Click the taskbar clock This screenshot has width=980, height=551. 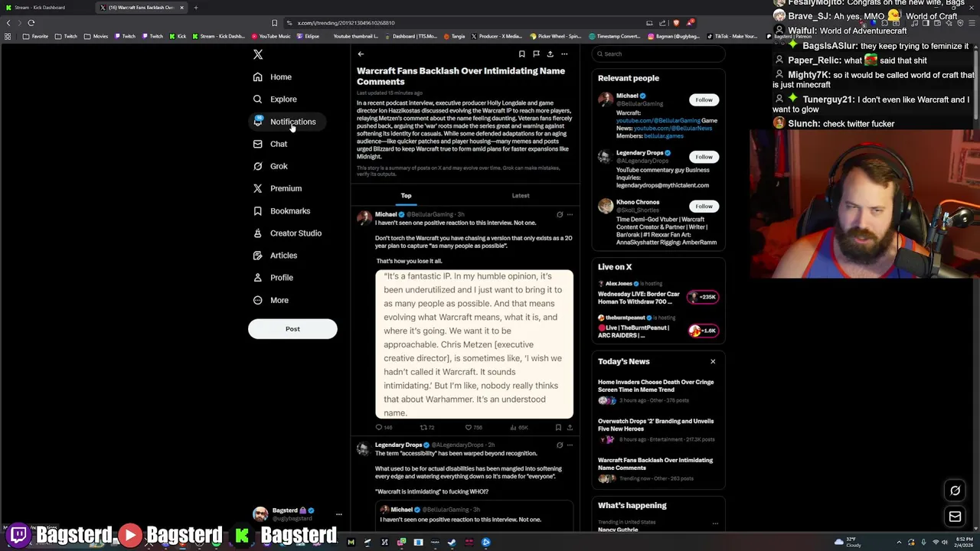pos(964,543)
